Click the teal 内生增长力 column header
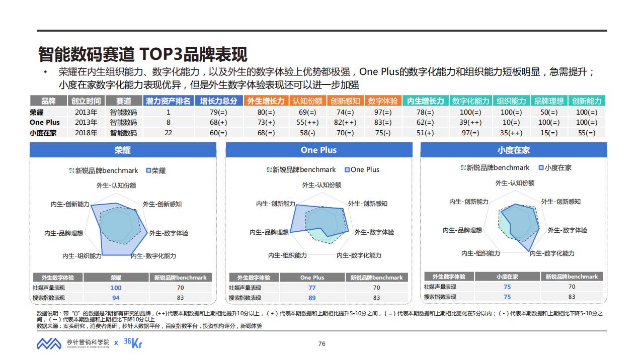The image size is (644, 362). coord(425,101)
